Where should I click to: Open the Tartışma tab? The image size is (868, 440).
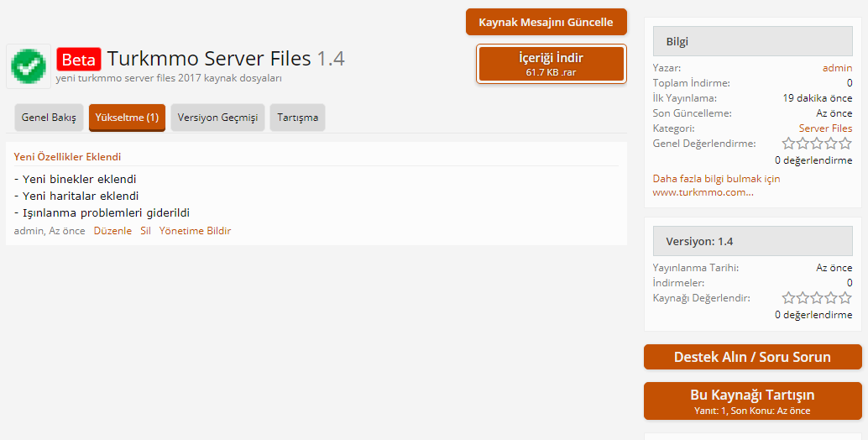297,118
